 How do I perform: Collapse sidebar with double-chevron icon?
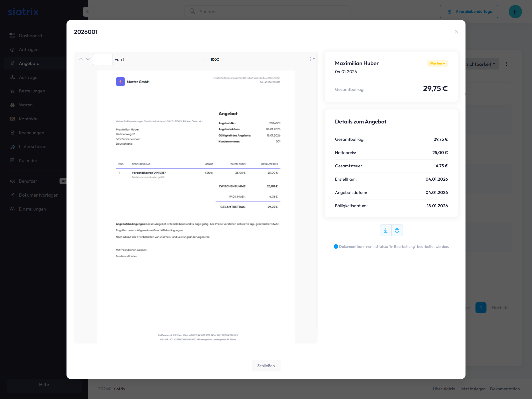(88, 12)
